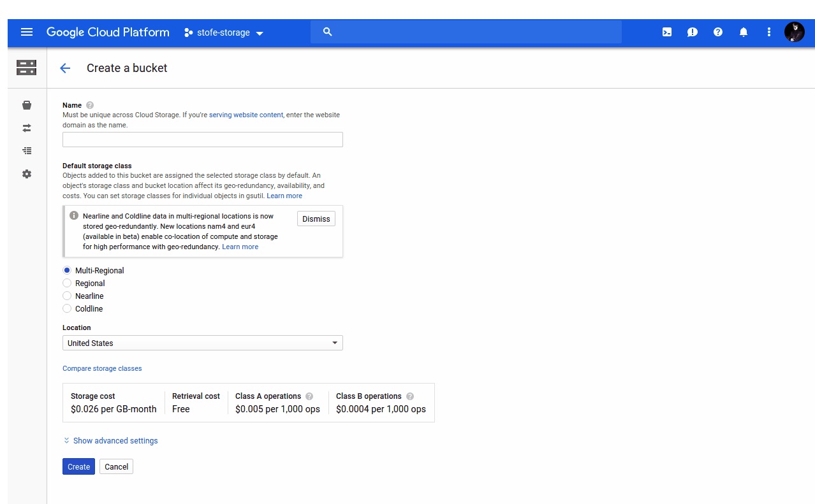815x504 pixels.
Task: Choose the Coldline storage class
Action: pos(67,308)
